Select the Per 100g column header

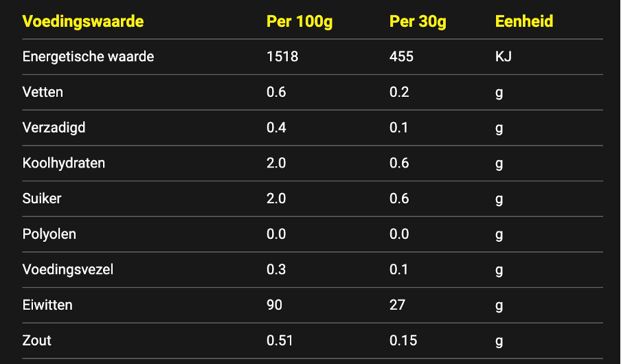(x=300, y=21)
